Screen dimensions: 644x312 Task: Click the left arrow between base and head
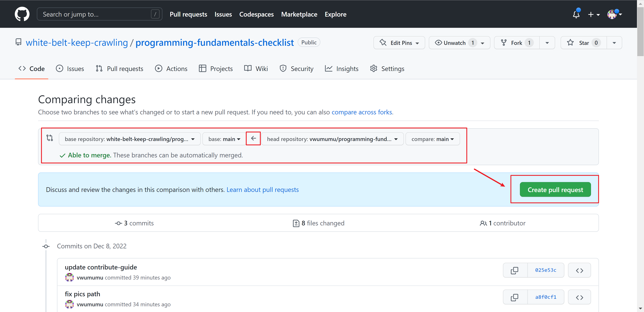pyautogui.click(x=253, y=138)
